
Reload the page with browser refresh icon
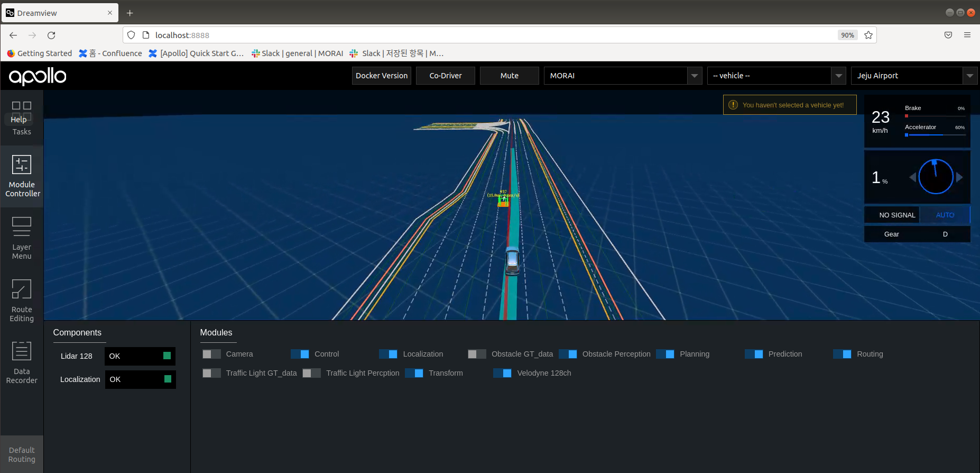[x=51, y=35]
